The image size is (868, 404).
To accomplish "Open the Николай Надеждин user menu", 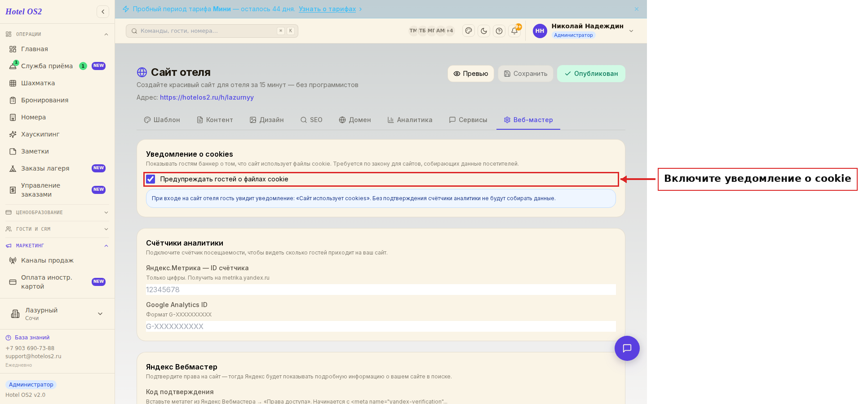I will pos(584,31).
